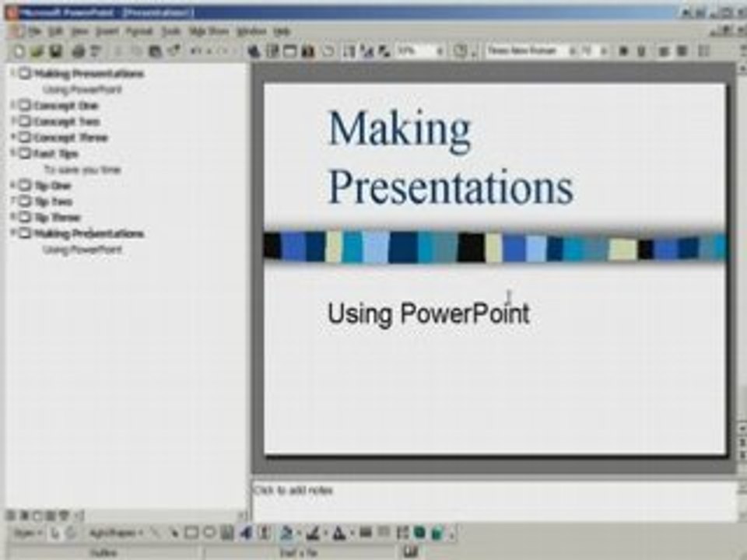Select Concept Three in outline

tap(71, 138)
